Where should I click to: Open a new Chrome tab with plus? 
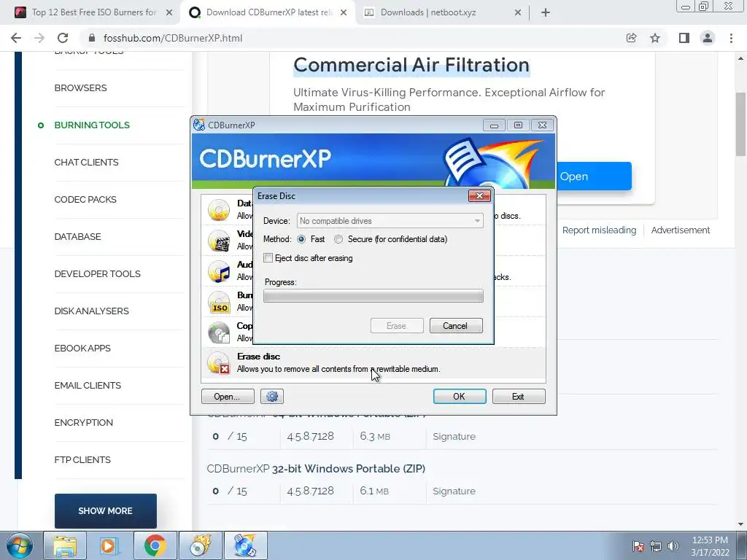click(546, 12)
